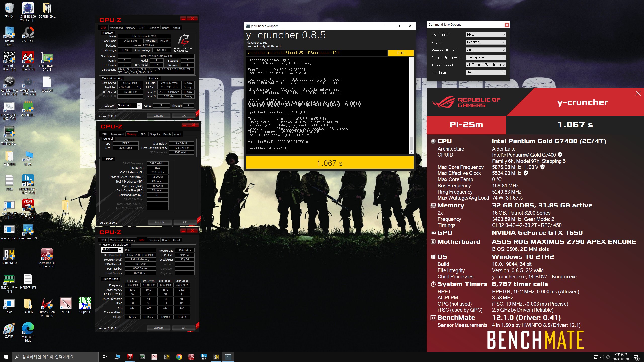The height and width of the screenshot is (362, 644).
Task: Click the yellow 1.067 s result bar
Action: tap(330, 163)
